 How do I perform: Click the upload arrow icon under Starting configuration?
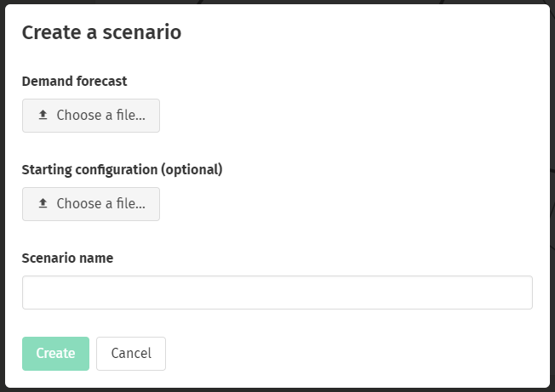click(x=43, y=203)
